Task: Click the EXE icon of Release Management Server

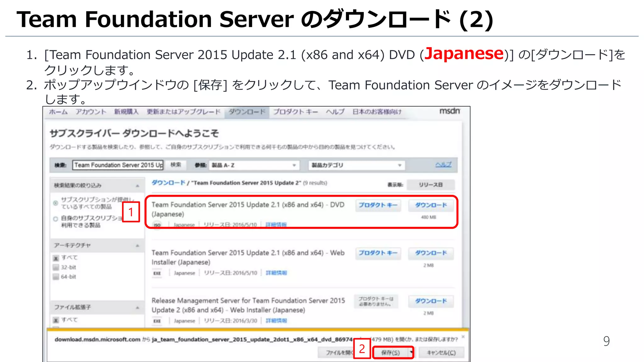Action: 157,321
